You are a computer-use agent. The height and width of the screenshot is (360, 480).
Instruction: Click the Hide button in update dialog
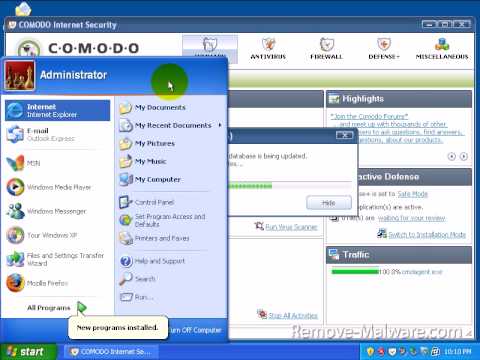coord(329,203)
